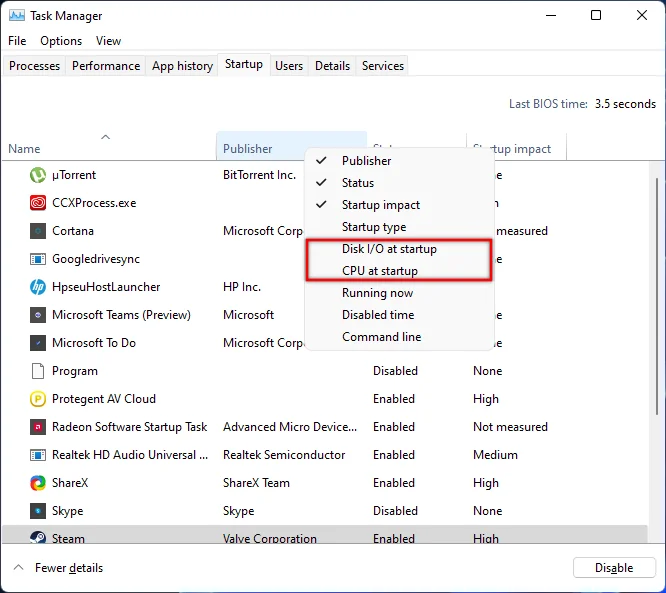Switch to the Details tab
Image resolution: width=666 pixels, height=593 pixels.
[x=332, y=66]
